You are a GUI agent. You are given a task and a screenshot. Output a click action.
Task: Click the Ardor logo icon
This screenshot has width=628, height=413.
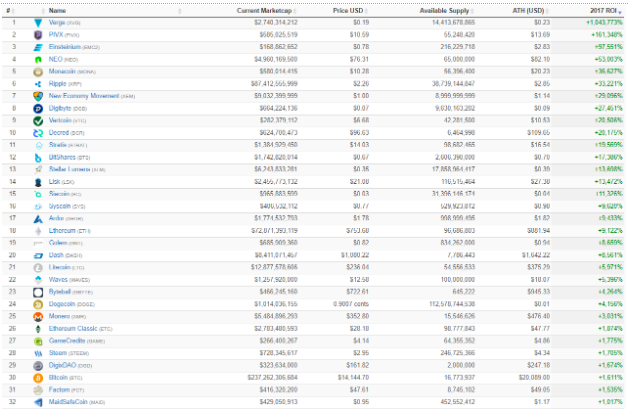coord(38,219)
